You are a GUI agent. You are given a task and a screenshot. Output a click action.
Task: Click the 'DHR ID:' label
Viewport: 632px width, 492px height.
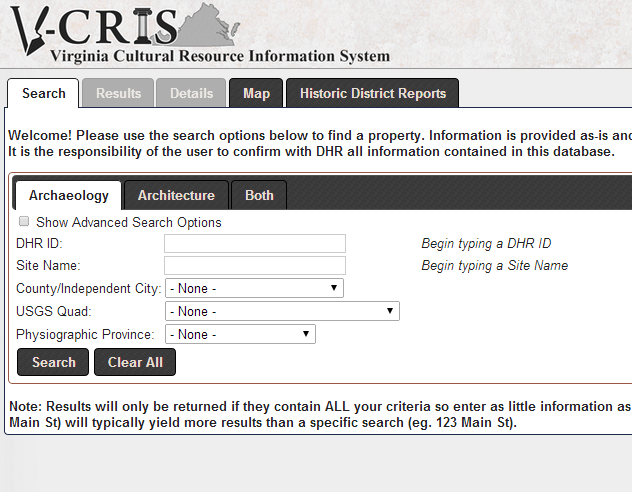click(x=39, y=243)
